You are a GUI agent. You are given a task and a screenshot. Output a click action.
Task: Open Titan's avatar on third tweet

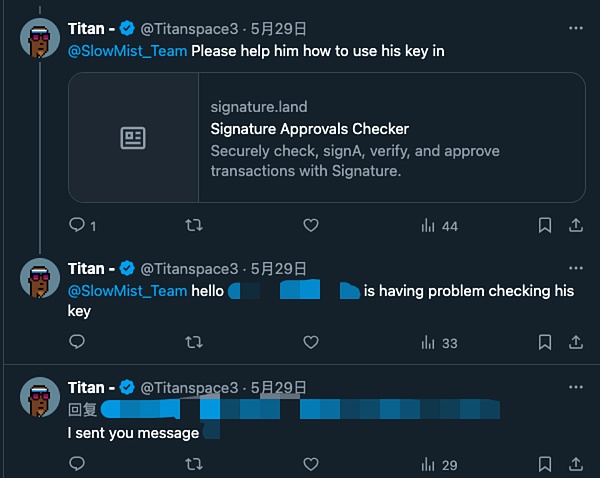(40, 397)
